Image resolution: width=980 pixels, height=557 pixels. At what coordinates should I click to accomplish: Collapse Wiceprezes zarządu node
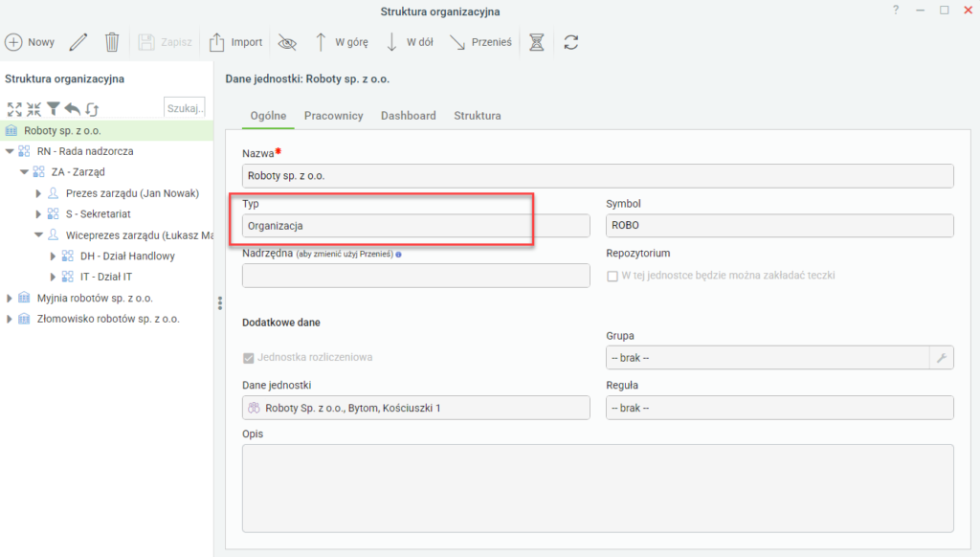tap(38, 235)
